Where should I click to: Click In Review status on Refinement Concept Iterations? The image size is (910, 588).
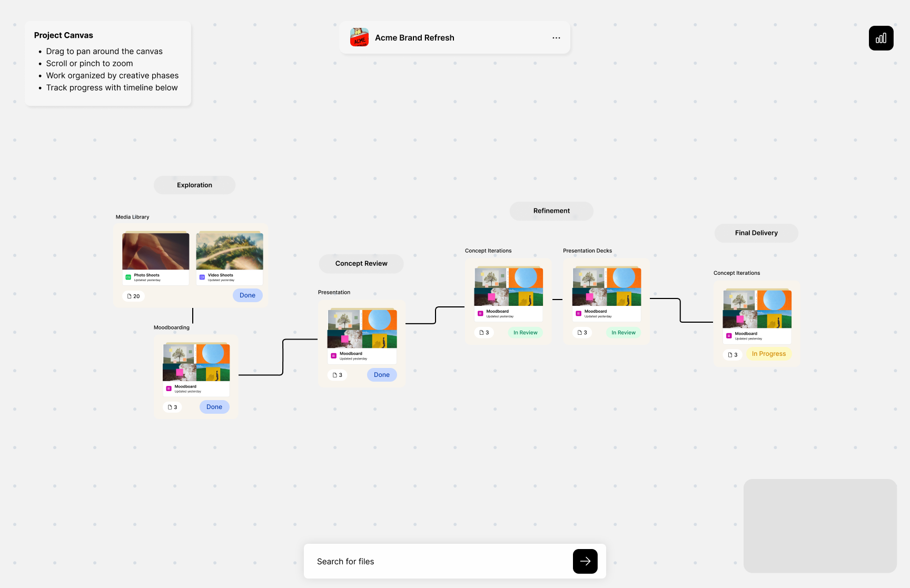click(x=526, y=332)
